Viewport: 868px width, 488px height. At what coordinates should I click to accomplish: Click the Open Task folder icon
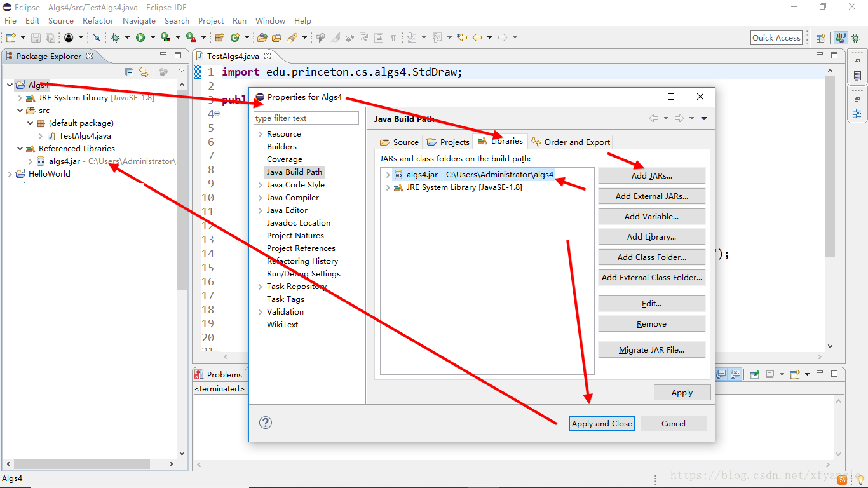[276, 37]
